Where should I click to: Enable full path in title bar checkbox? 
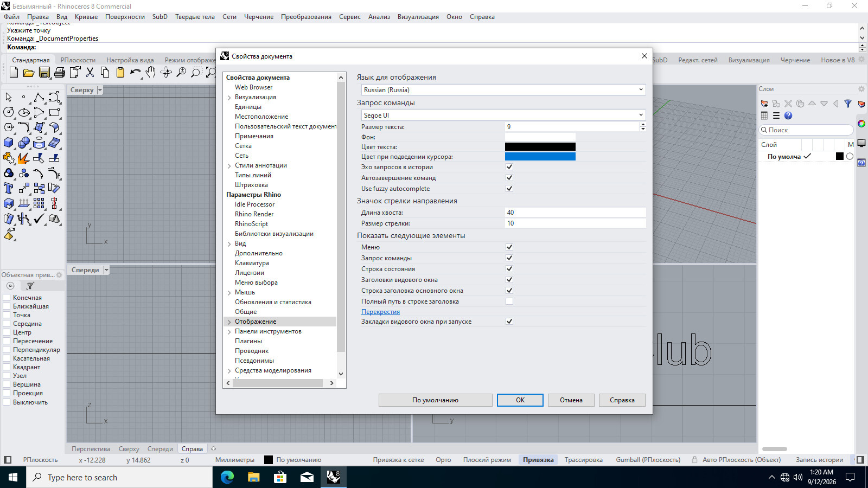click(509, 301)
